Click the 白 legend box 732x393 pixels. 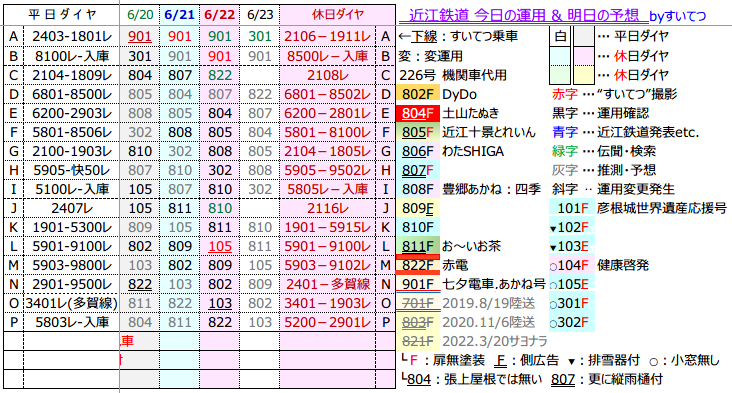pyautogui.click(x=560, y=36)
